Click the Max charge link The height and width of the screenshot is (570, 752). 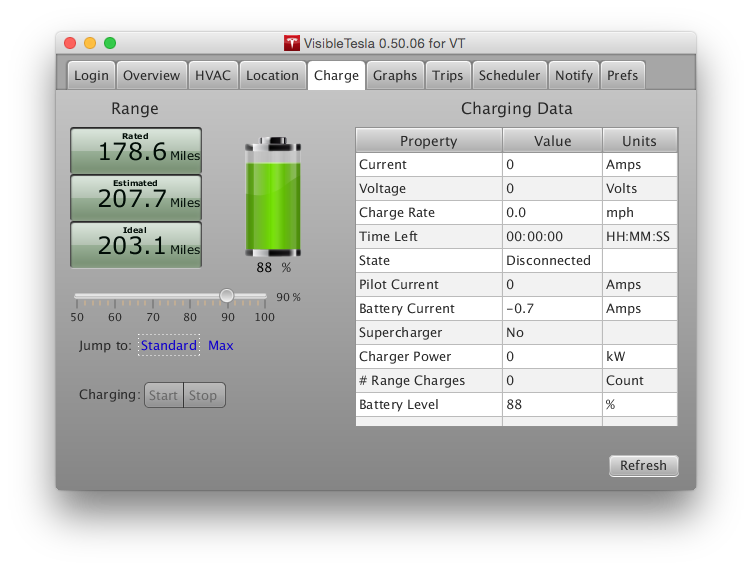point(221,345)
